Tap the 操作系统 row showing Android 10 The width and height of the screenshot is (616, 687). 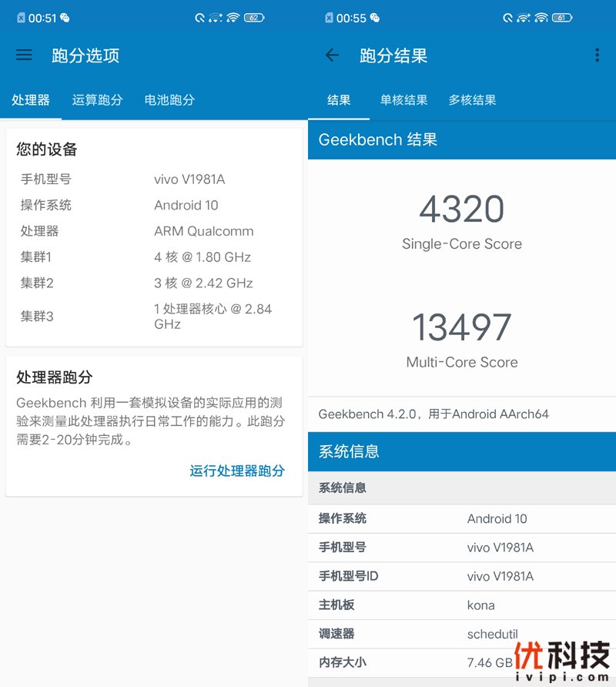(461, 518)
